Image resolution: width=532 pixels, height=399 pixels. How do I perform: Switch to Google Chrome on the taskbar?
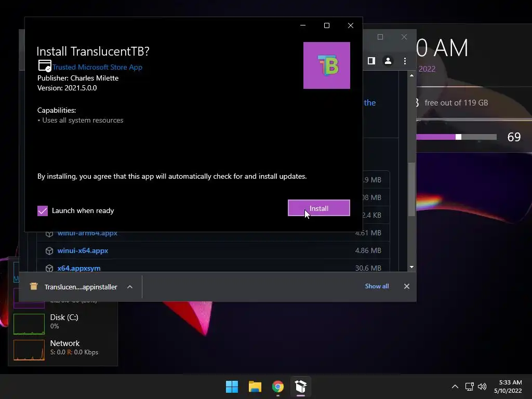tap(278, 387)
